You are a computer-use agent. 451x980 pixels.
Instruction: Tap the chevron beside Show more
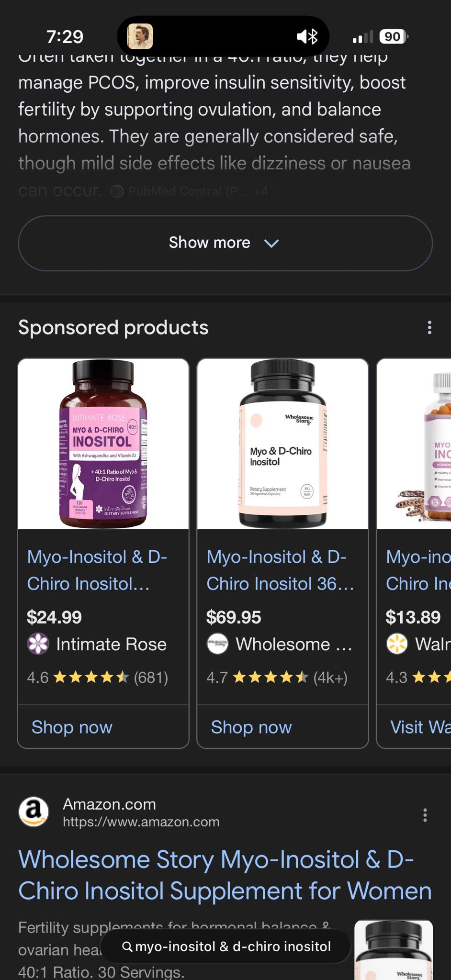click(271, 243)
